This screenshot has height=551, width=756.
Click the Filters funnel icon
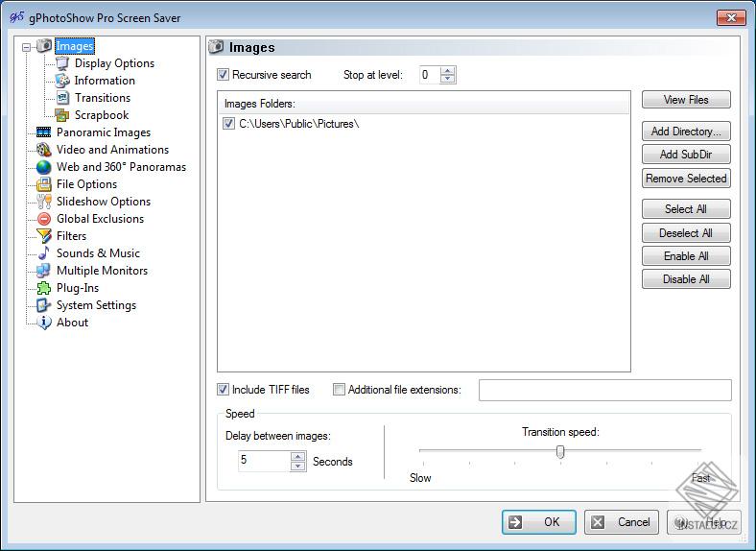point(44,236)
